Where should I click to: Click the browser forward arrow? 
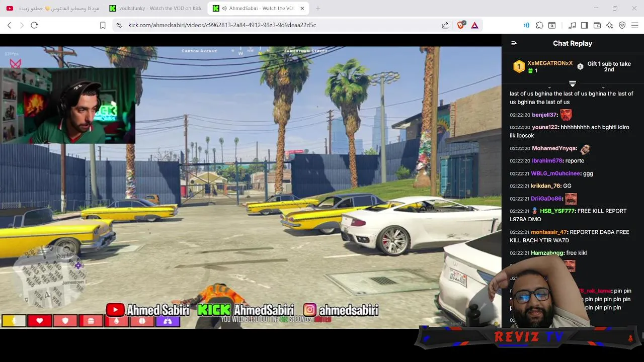click(22, 25)
